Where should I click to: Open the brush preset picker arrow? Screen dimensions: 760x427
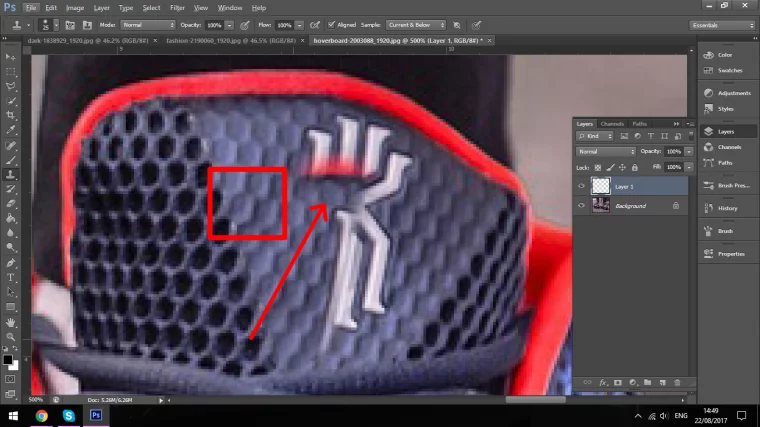point(56,25)
